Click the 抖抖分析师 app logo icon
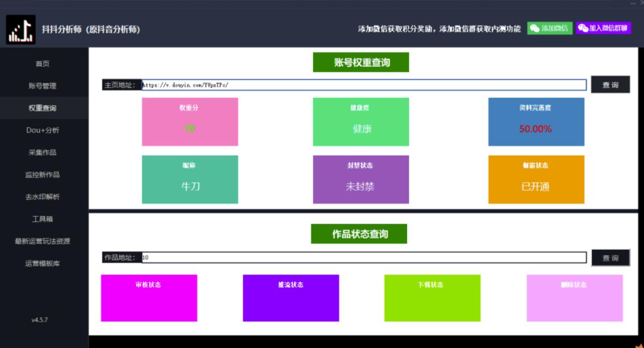This screenshot has height=348, width=644. pyautogui.click(x=21, y=30)
